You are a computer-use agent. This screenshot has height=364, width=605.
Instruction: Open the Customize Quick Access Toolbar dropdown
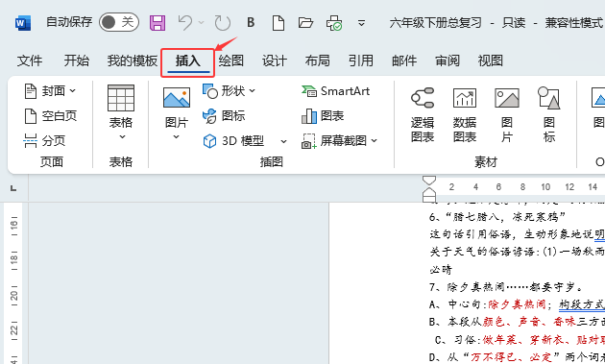click(361, 23)
